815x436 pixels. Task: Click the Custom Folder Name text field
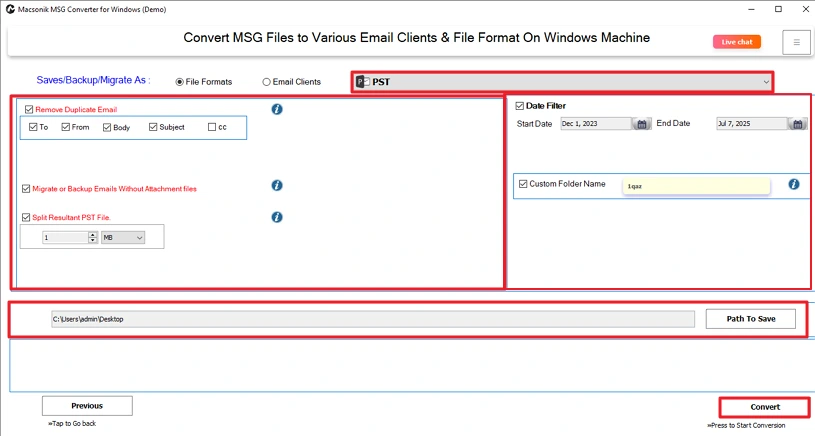point(695,186)
